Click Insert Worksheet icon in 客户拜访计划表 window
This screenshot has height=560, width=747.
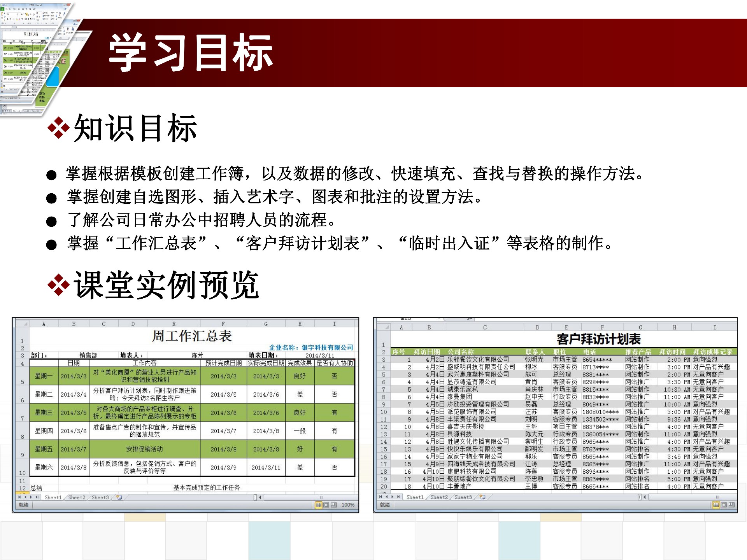(x=482, y=497)
